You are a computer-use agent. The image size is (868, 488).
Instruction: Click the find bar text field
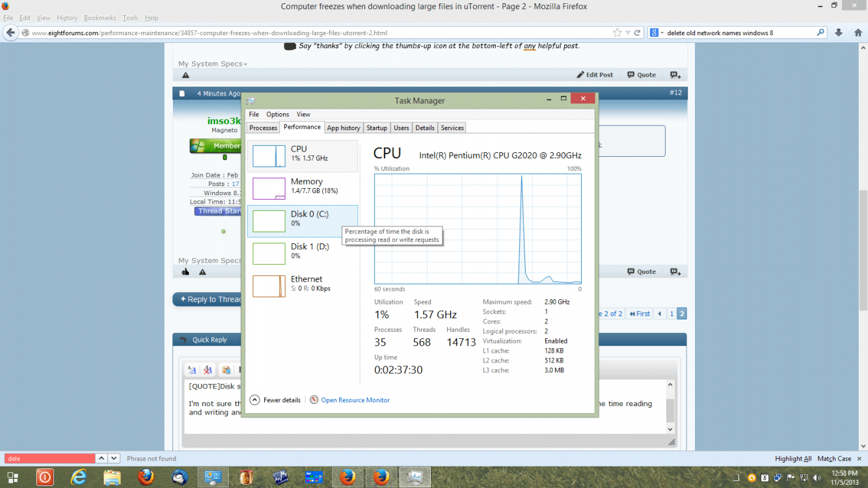(49, 459)
